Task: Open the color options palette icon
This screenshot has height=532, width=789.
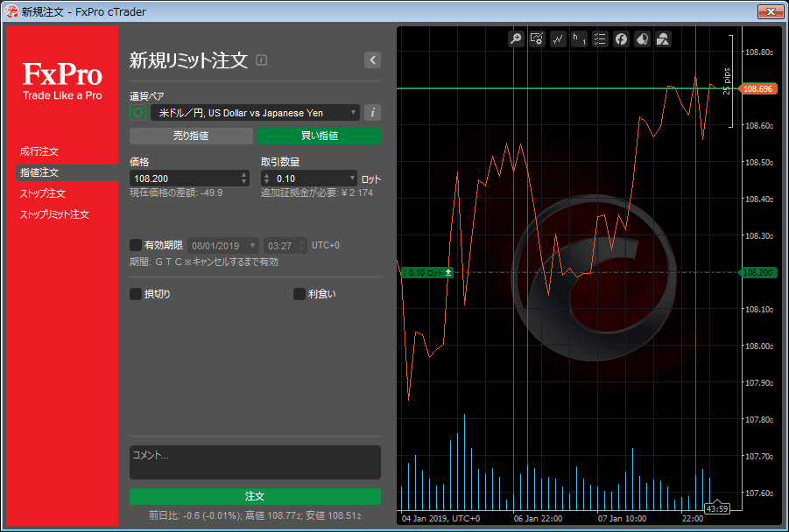Action: (642, 38)
